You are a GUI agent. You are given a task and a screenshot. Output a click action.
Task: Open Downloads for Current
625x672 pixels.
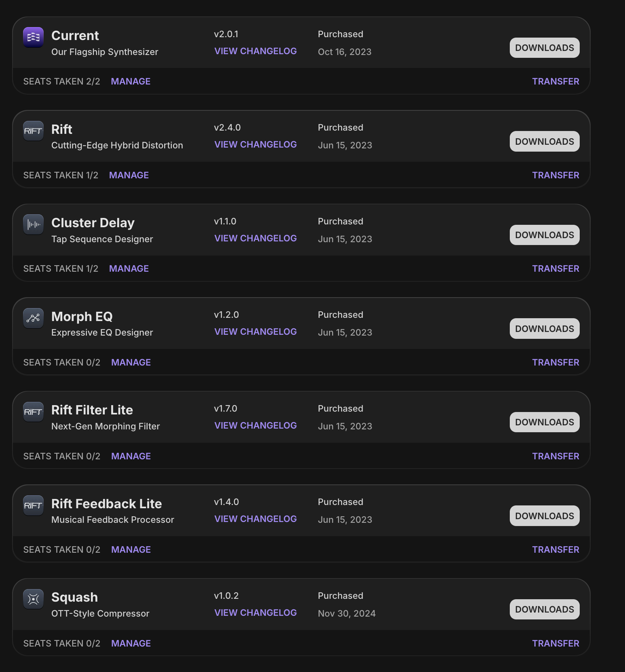[545, 48]
